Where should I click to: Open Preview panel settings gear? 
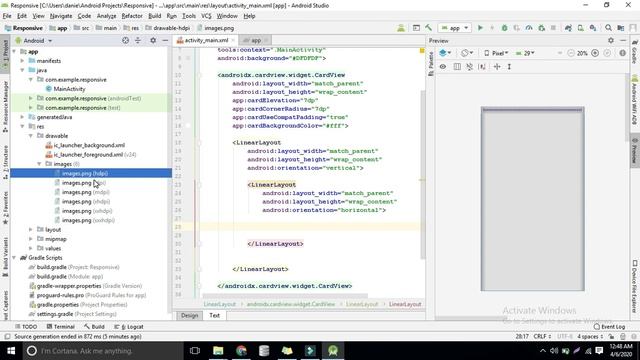[x=611, y=40]
